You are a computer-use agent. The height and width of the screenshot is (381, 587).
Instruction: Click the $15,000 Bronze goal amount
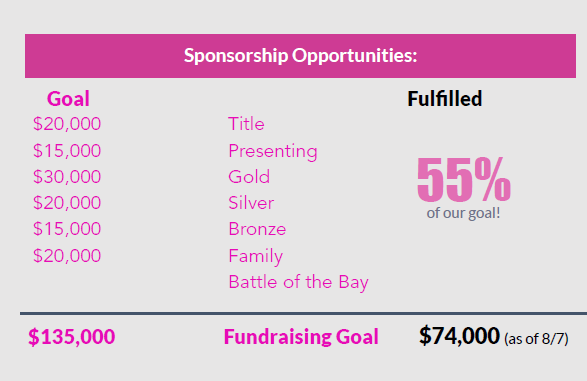(67, 229)
